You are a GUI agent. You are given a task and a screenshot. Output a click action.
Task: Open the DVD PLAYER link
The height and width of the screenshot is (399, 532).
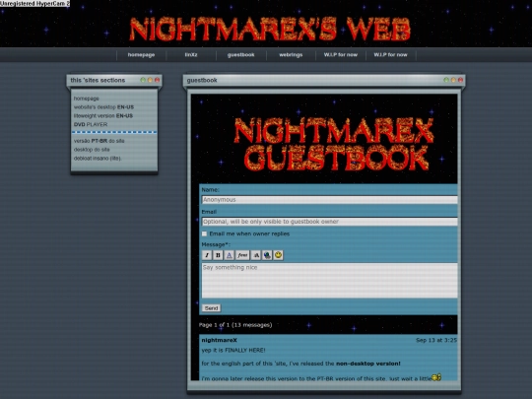point(91,124)
